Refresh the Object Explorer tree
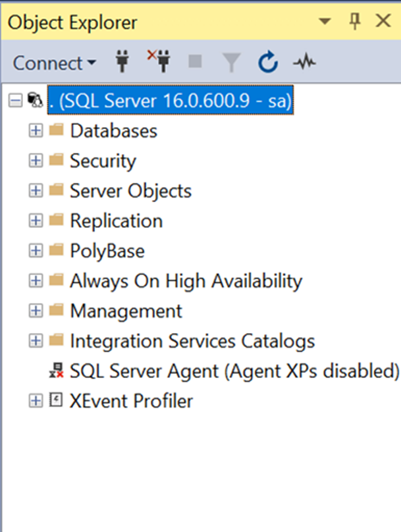 point(268,62)
